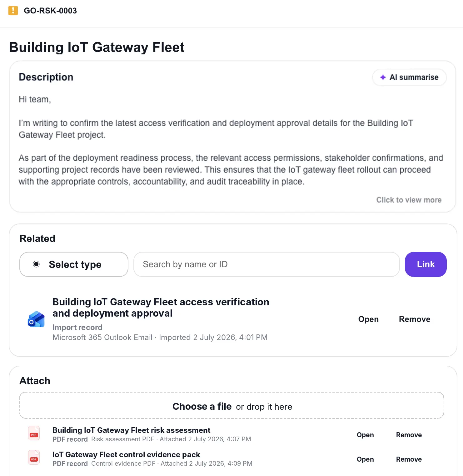463x476 pixels.
Task: Expand description with Click to view more
Action: 409,200
